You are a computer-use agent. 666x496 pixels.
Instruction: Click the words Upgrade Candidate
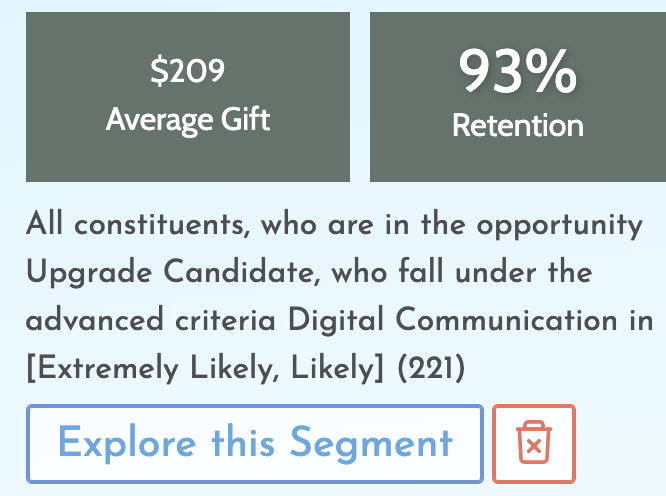(x=172, y=273)
